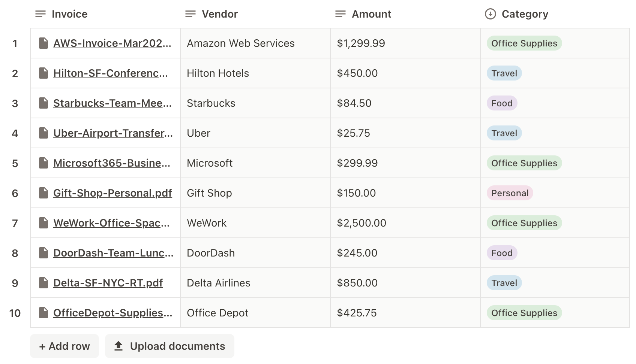Change the Personal tag in Gift Shop row
Viewport: 636px width, 364px height.
[x=510, y=193]
